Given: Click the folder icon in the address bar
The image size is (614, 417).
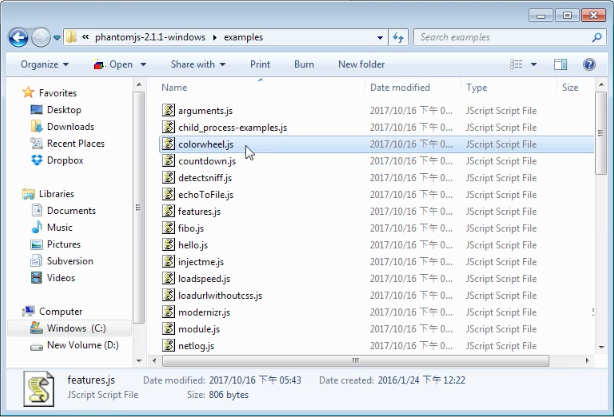Looking at the screenshot, I should (71, 37).
